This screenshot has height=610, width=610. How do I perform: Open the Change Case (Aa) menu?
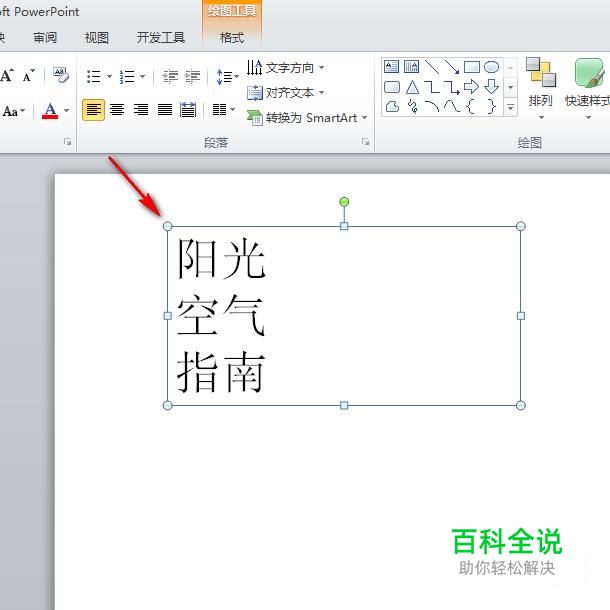pos(14,111)
